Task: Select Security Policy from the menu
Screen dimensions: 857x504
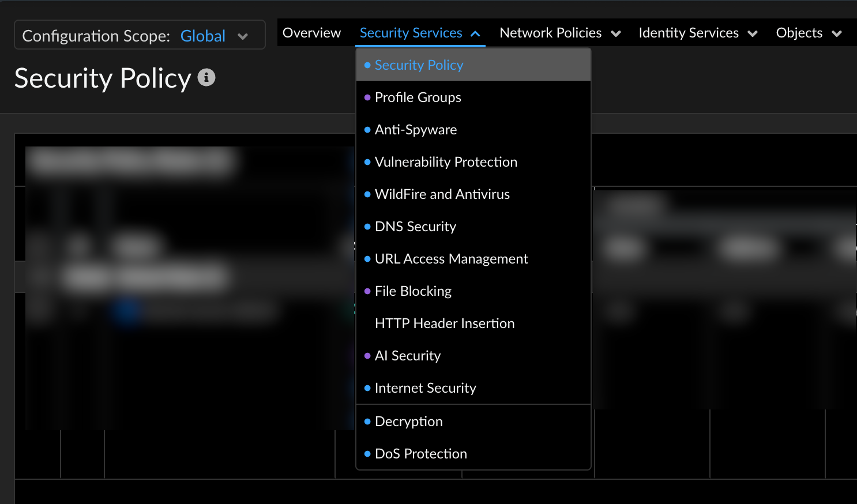Action: tap(419, 65)
